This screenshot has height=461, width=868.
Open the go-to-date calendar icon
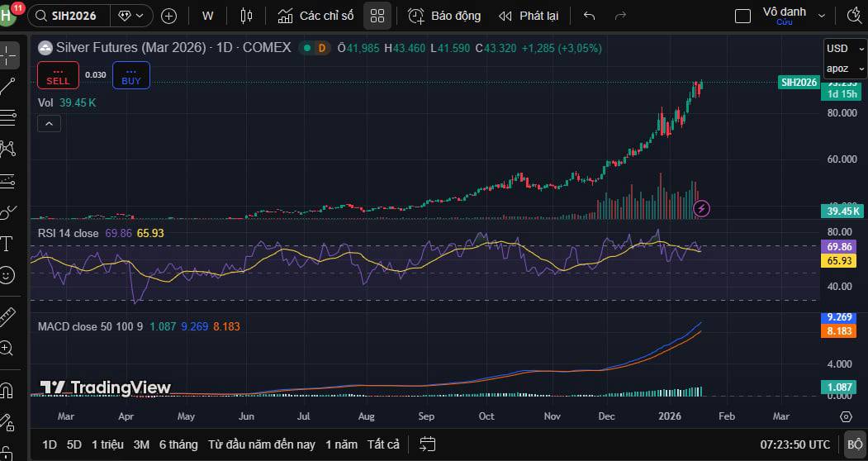(427, 444)
